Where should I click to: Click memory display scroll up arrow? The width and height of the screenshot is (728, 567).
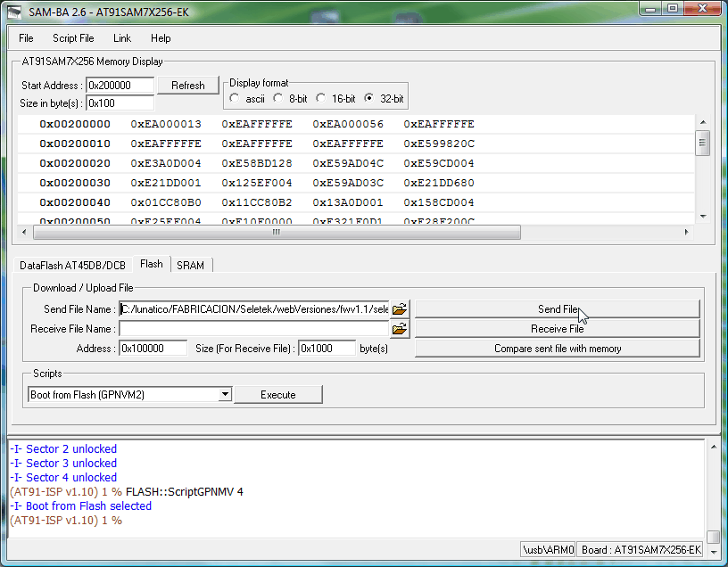[703, 122]
